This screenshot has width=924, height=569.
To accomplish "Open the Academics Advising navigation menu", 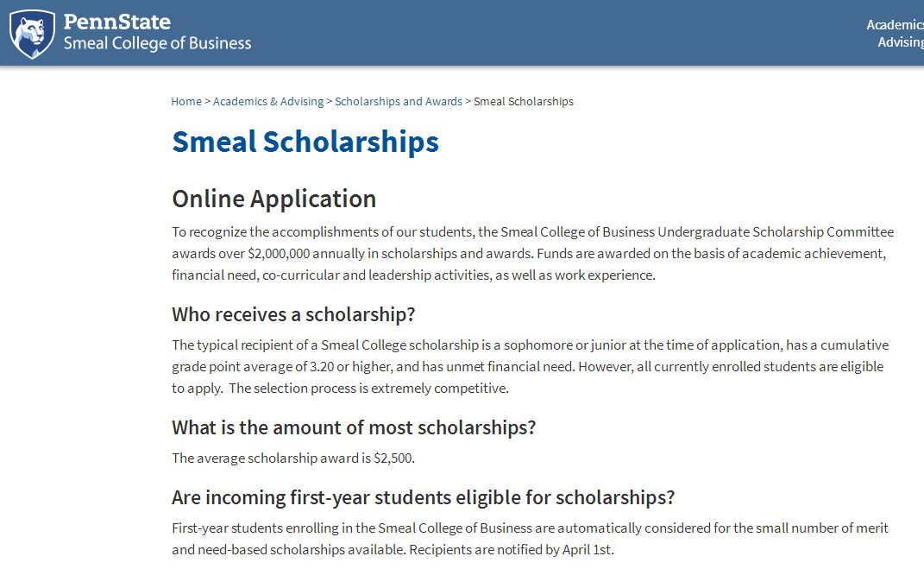I will [895, 33].
